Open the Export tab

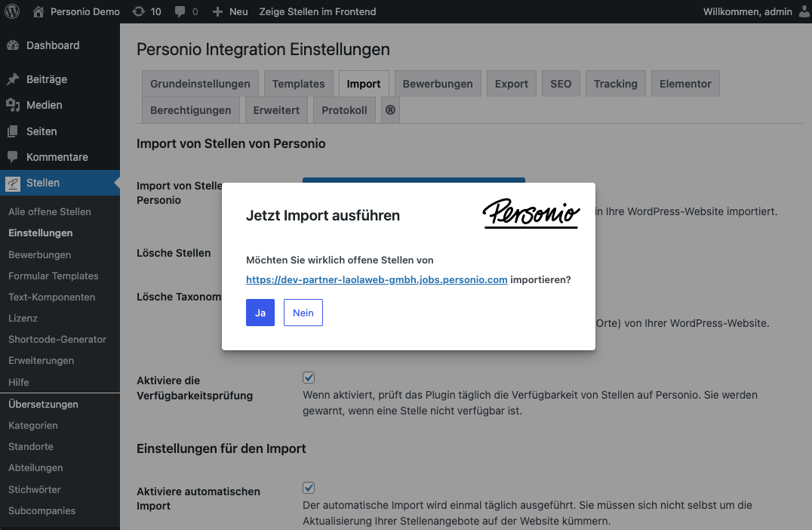click(x=512, y=83)
